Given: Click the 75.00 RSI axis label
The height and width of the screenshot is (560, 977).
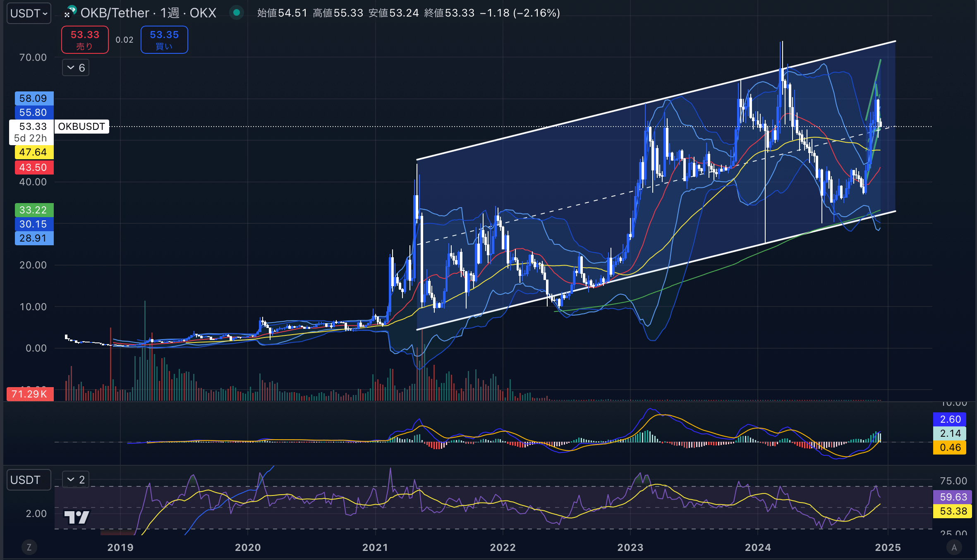Looking at the screenshot, I should 953,481.
